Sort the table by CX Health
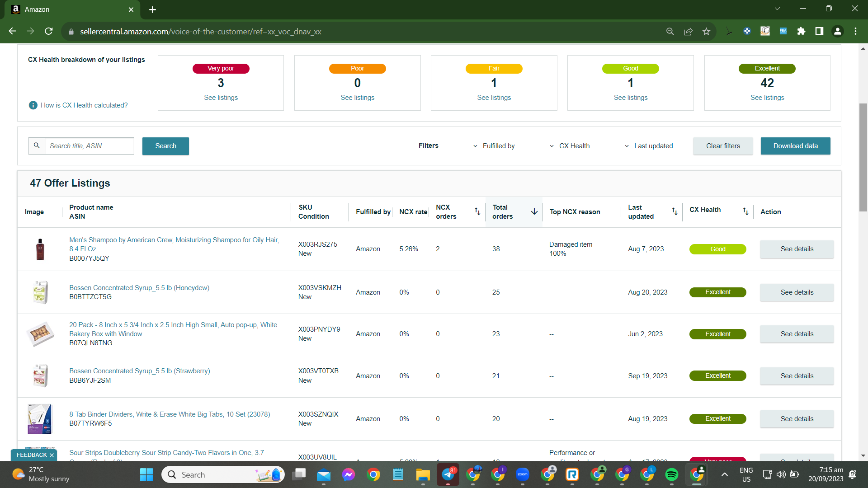Screen dimensions: 868x488 click(745, 211)
